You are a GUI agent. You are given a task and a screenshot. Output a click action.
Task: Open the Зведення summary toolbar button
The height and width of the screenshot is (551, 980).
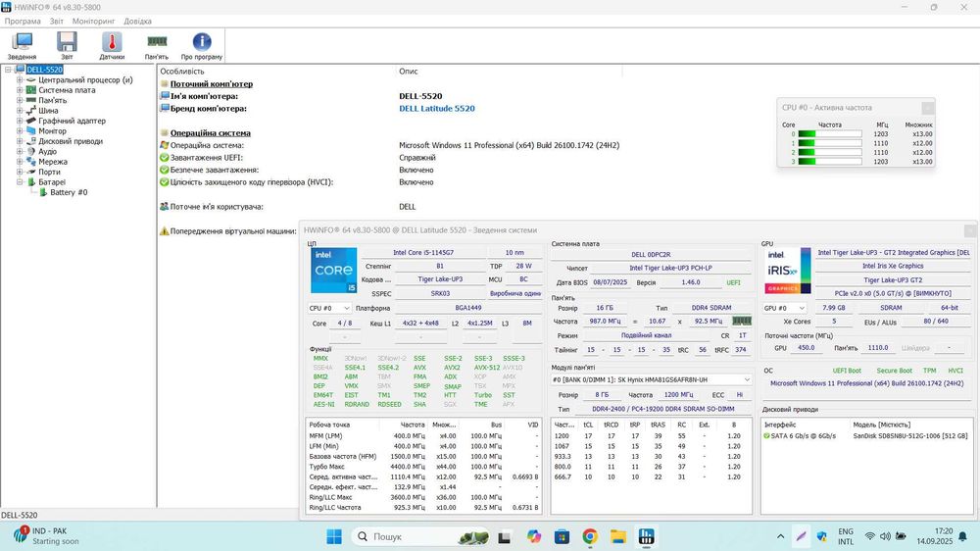(x=22, y=46)
